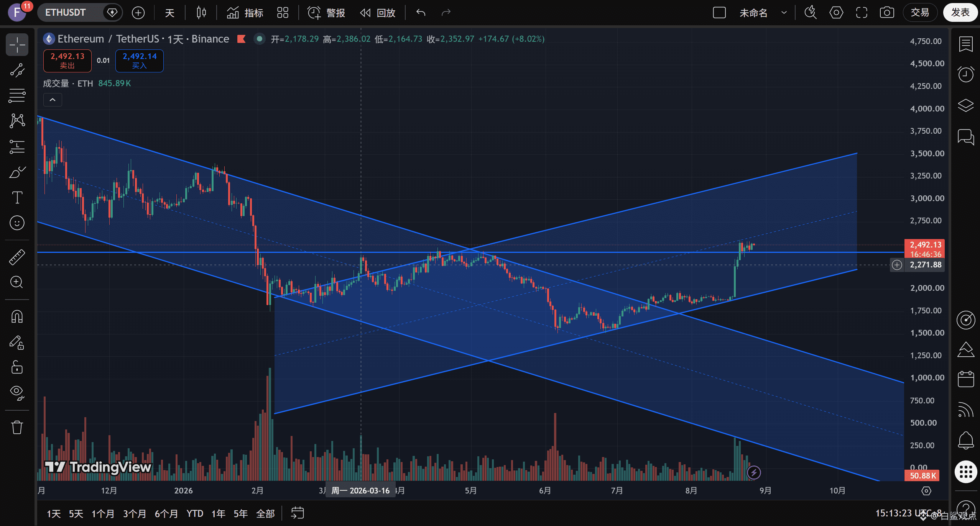Click the Publish button

[x=960, y=13]
